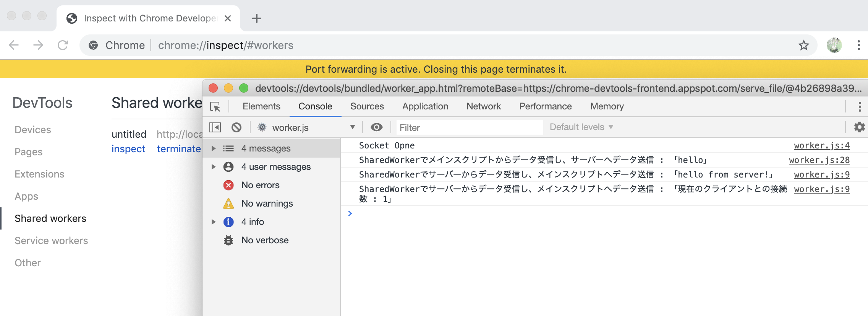Switch to the Memory tab
This screenshot has width=868, height=316.
pos(607,106)
